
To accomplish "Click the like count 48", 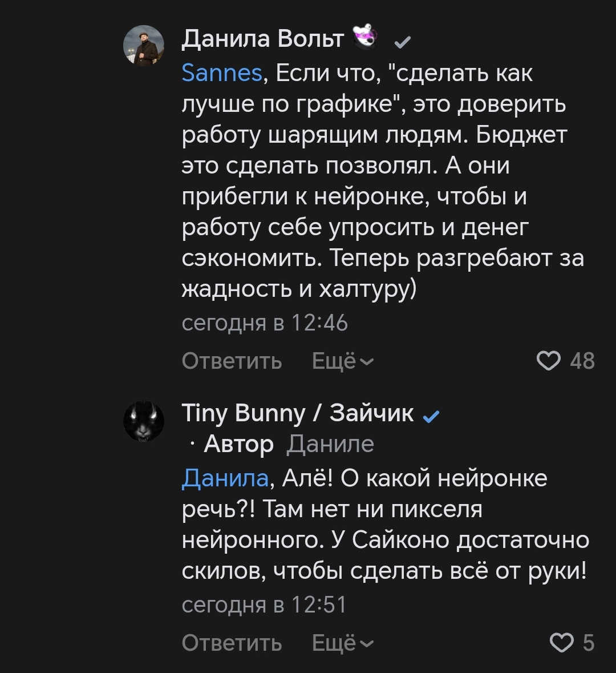I will [x=582, y=361].
